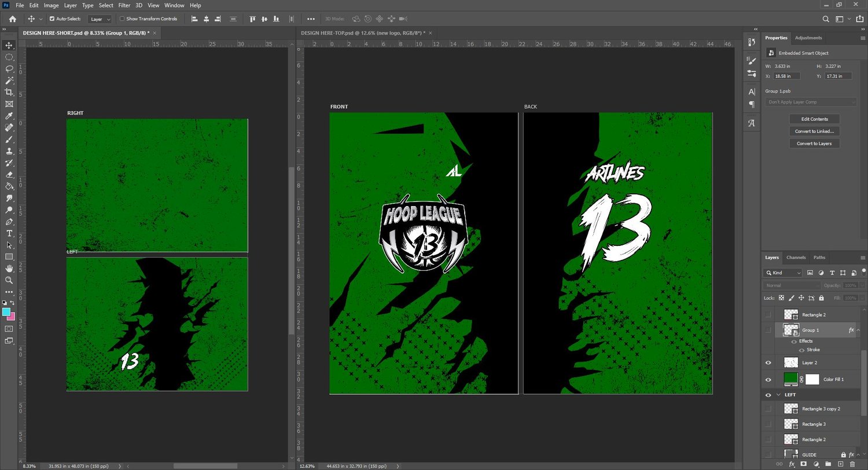
Task: Select the Frame tool
Action: click(x=9, y=104)
